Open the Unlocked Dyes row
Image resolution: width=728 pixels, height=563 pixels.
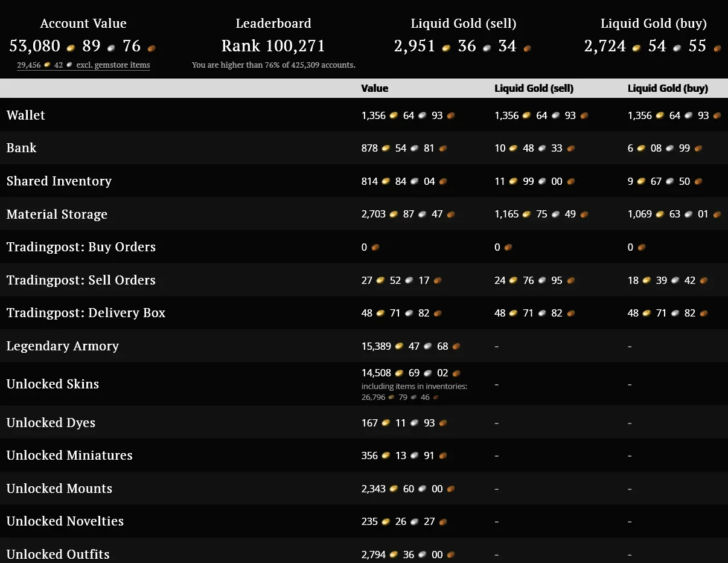[364, 422]
